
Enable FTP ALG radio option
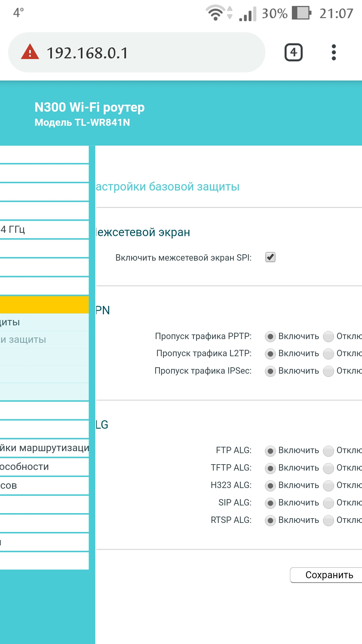[x=270, y=450]
